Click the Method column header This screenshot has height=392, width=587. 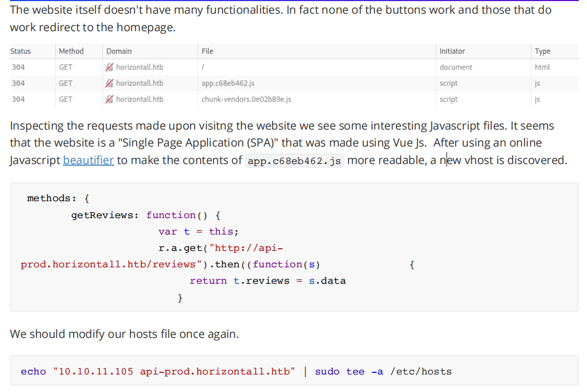click(71, 51)
